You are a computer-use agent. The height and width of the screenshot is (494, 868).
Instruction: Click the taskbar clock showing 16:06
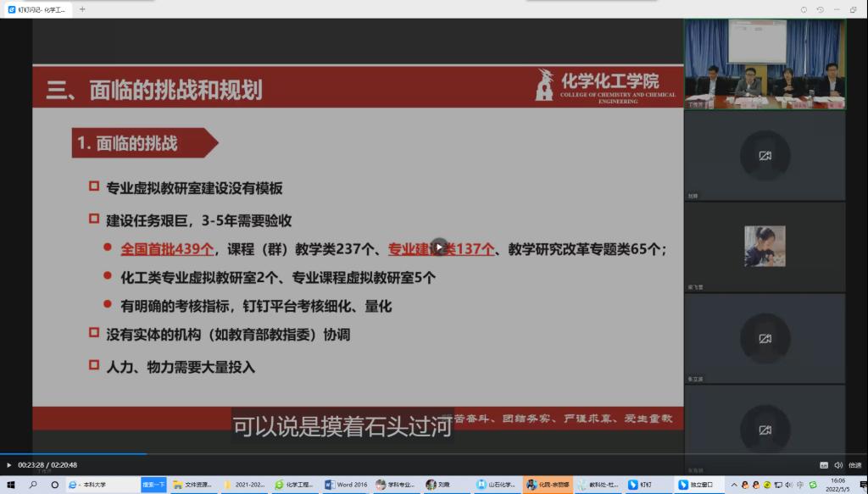838,485
